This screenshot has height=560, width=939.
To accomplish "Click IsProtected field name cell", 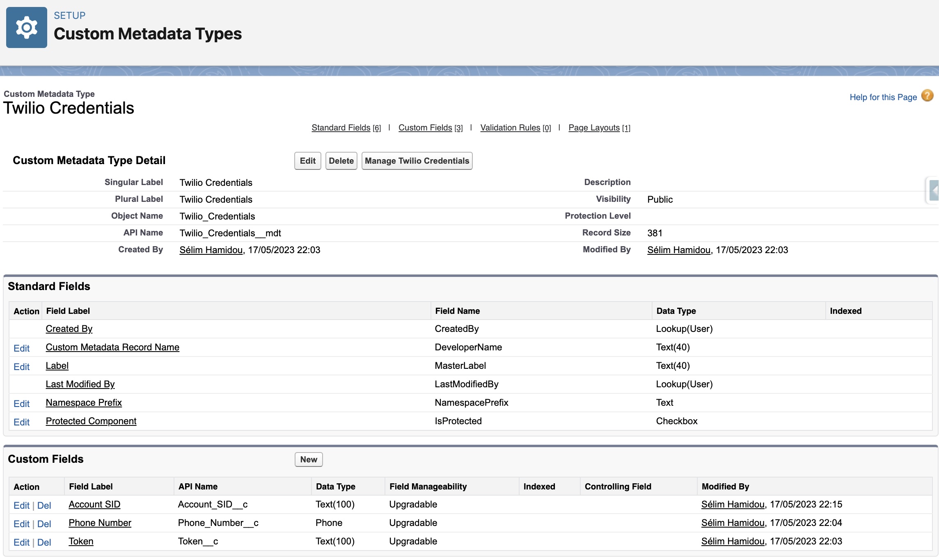I will coord(458,421).
